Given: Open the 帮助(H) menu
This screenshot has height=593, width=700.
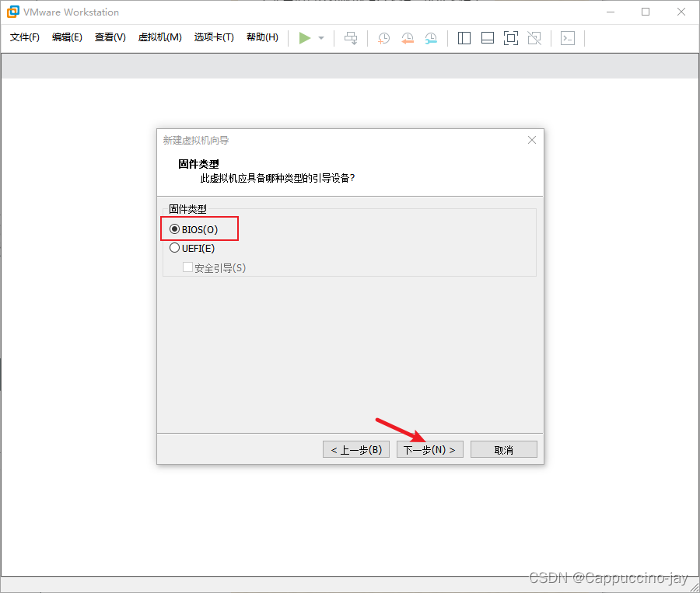Looking at the screenshot, I should pyautogui.click(x=263, y=37).
